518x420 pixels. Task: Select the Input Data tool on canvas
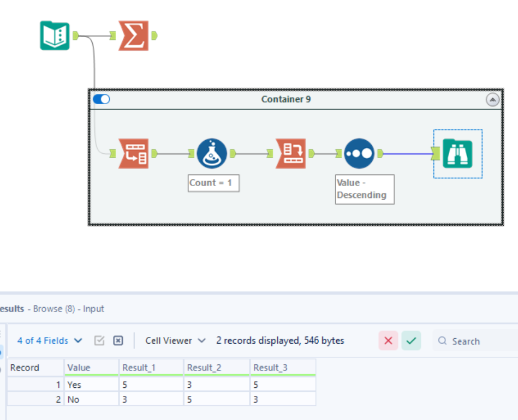click(55, 34)
